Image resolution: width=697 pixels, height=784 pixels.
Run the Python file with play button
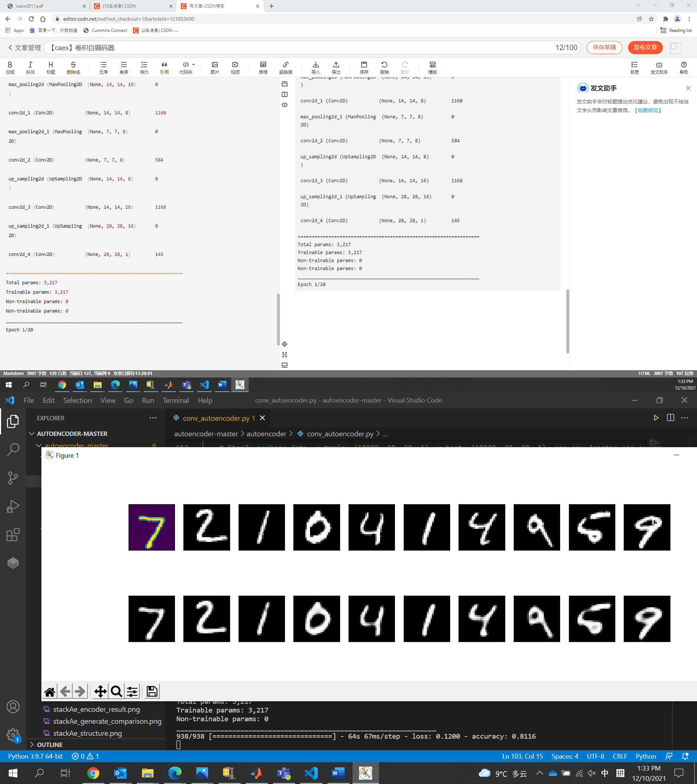pos(656,418)
